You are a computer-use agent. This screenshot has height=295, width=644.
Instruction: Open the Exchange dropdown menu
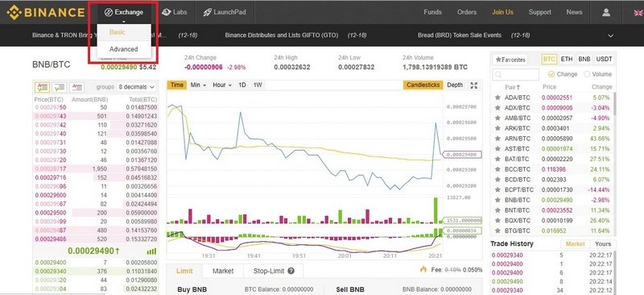pos(124,12)
